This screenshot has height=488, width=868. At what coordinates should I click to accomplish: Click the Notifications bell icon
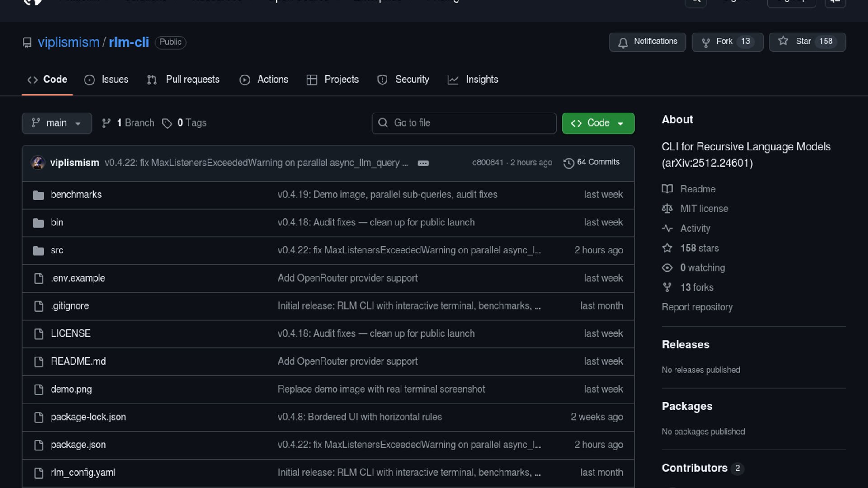(623, 42)
